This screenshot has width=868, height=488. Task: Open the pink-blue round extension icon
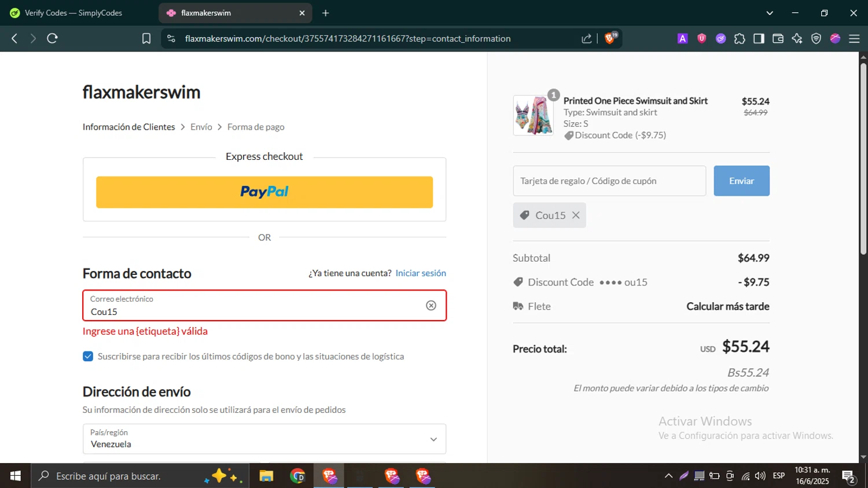[835, 38]
